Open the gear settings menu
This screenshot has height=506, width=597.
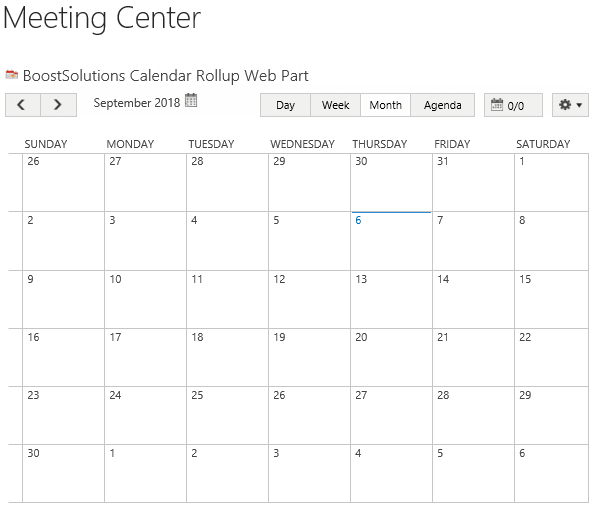(565, 105)
